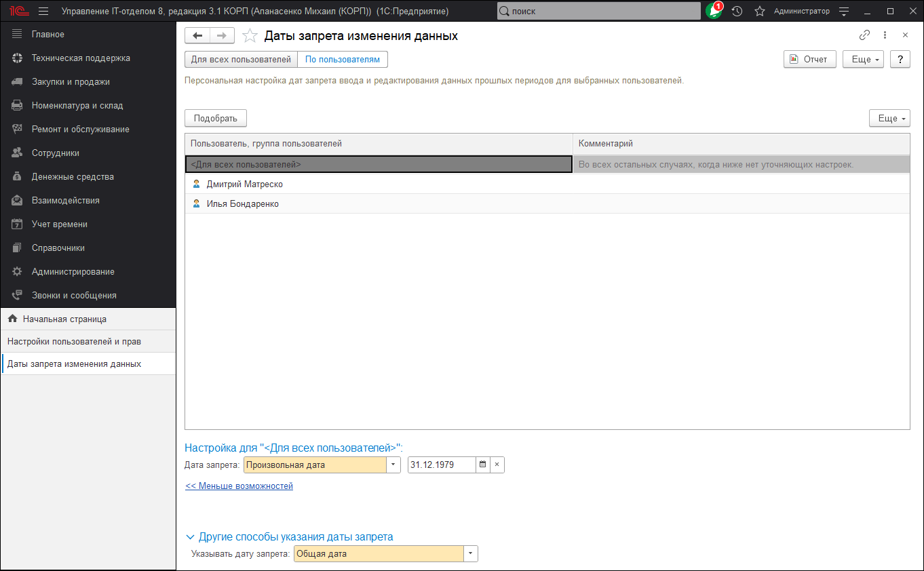Click the notifications bell icon
The image size is (924, 571).
point(714,11)
